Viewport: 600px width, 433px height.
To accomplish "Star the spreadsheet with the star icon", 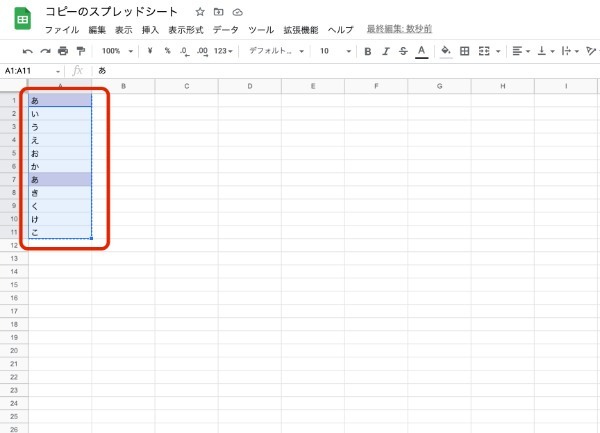I will pos(200,12).
